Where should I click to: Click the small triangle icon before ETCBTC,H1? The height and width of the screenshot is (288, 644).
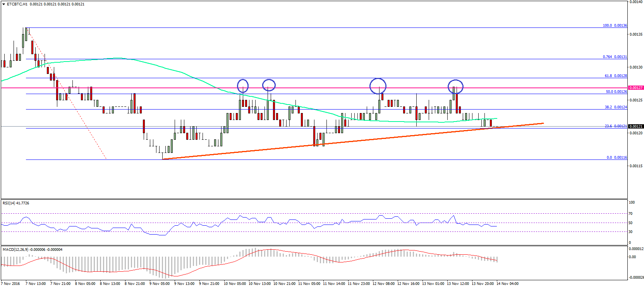pyautogui.click(x=4, y=4)
